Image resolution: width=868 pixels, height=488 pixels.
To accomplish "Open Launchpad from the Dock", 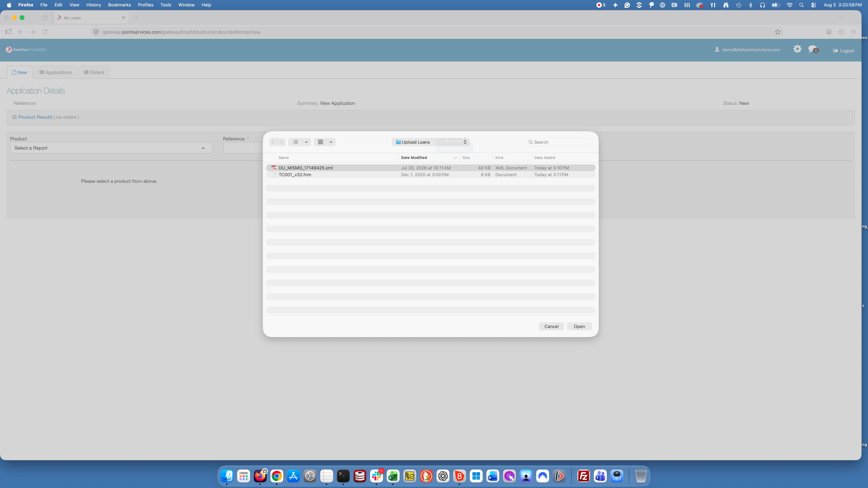I will pos(244,476).
